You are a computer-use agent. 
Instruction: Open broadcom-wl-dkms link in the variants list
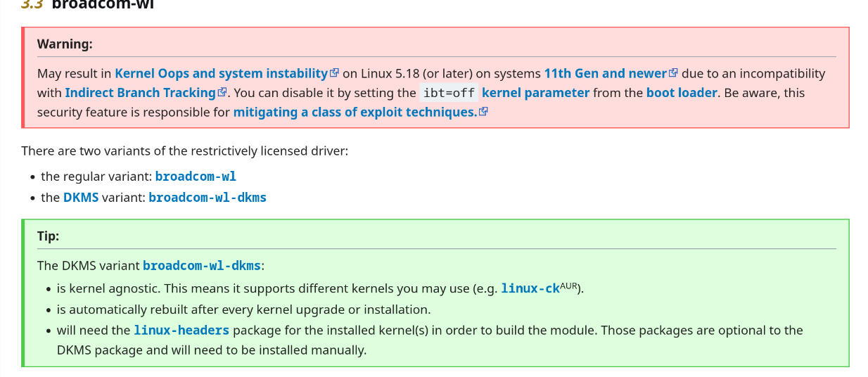[x=208, y=197]
